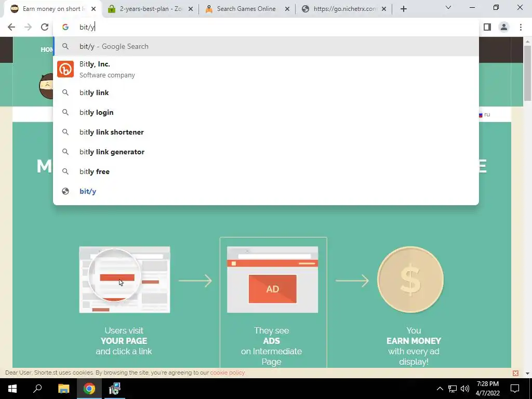Show hidden system tray icons

coord(440,389)
